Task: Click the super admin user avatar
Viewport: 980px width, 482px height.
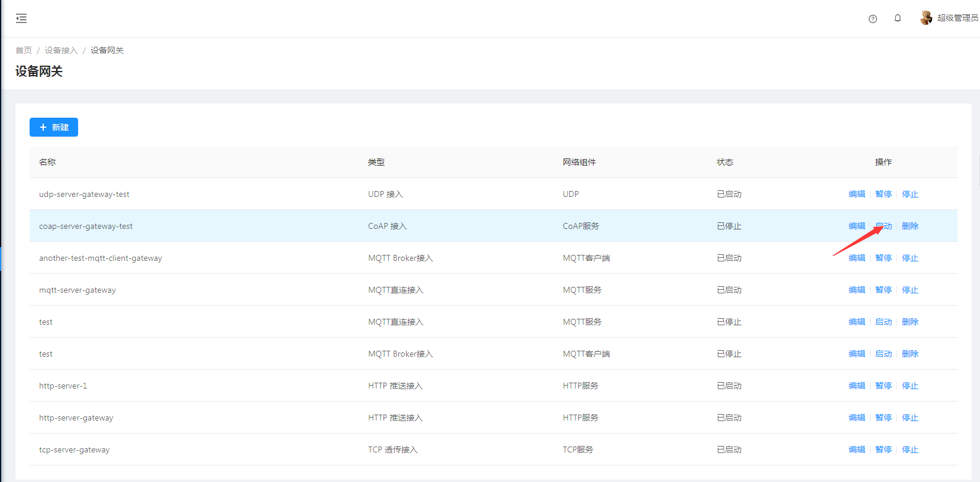Action: [926, 18]
